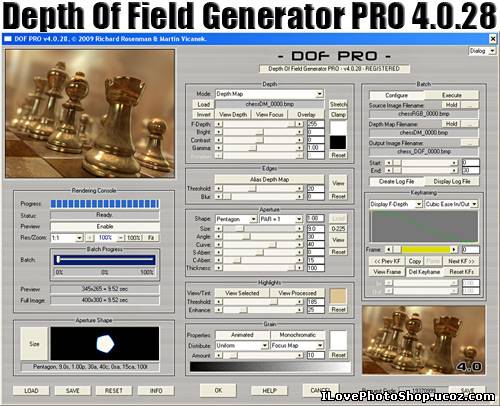Open the Depth Mode dropdown showing Depth Map
500x406 pixels.
point(269,94)
